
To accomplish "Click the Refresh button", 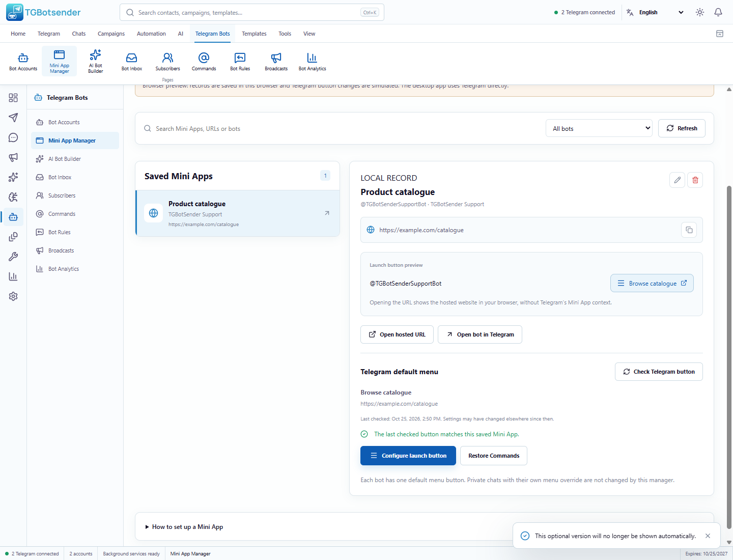I will pos(682,128).
